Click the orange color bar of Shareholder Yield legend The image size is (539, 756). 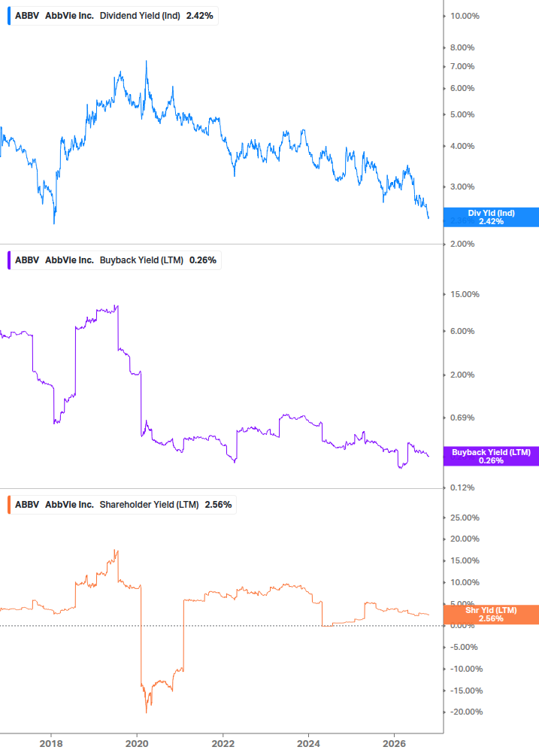click(x=9, y=505)
